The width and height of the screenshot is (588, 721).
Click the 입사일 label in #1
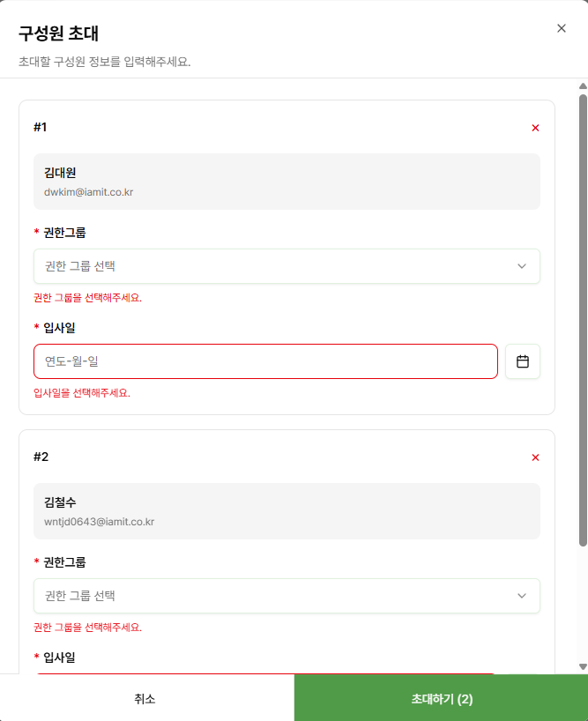(x=59, y=328)
